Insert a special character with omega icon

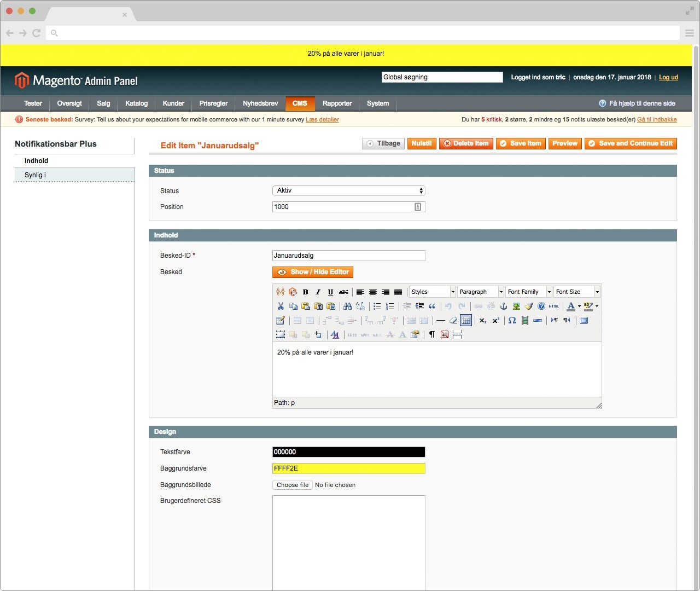pos(512,321)
